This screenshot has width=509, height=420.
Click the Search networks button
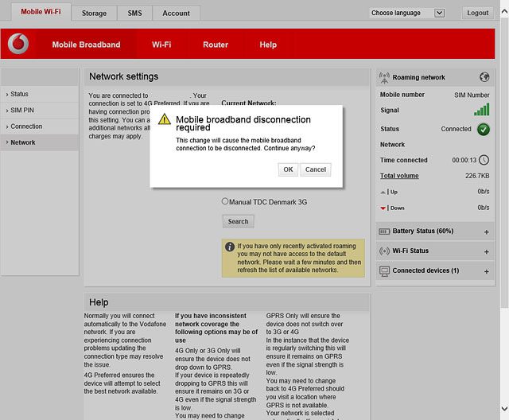(x=238, y=221)
